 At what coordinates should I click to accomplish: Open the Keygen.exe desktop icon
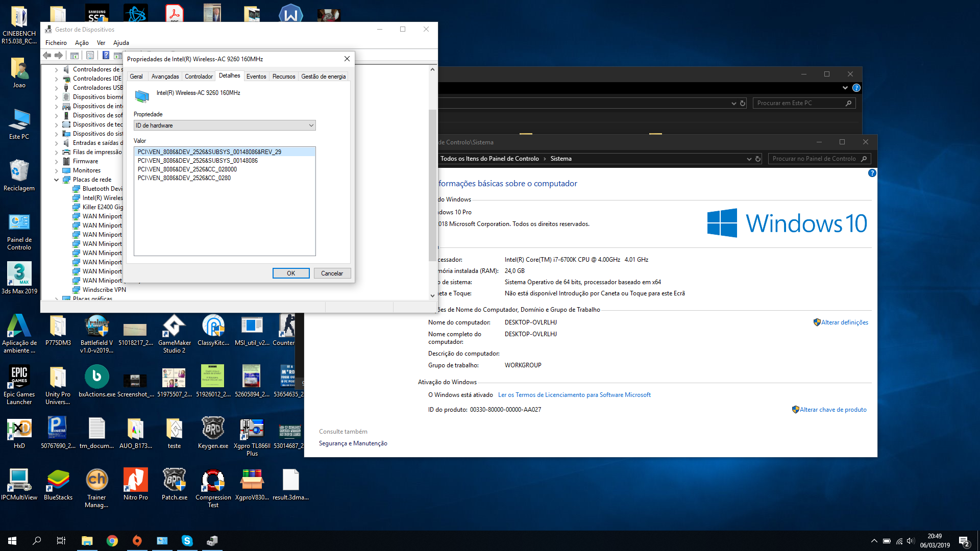pyautogui.click(x=213, y=434)
